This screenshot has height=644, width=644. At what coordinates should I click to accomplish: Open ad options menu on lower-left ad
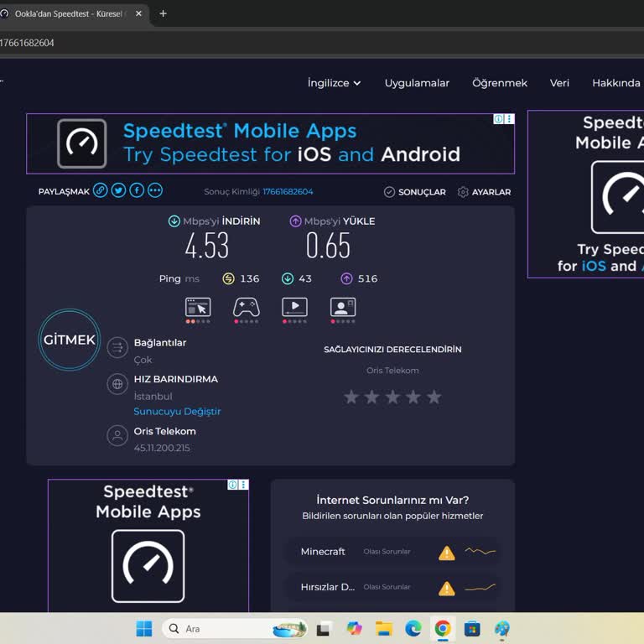(x=243, y=485)
